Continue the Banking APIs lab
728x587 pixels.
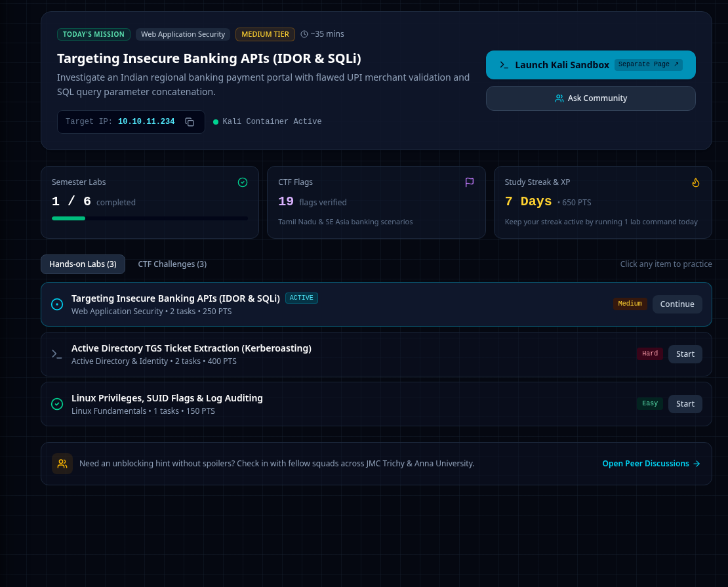[677, 304]
